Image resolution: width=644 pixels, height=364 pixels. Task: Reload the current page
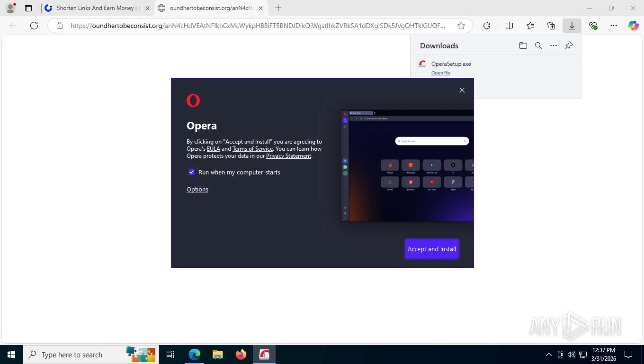[34, 26]
